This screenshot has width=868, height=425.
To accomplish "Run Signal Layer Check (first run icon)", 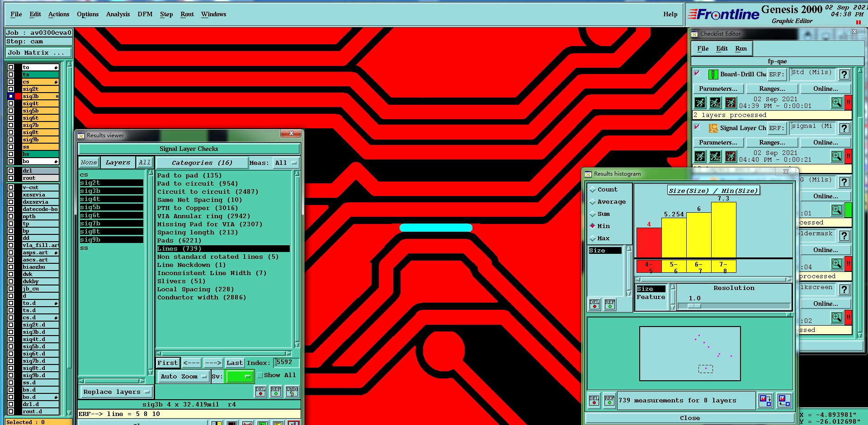I will [700, 156].
